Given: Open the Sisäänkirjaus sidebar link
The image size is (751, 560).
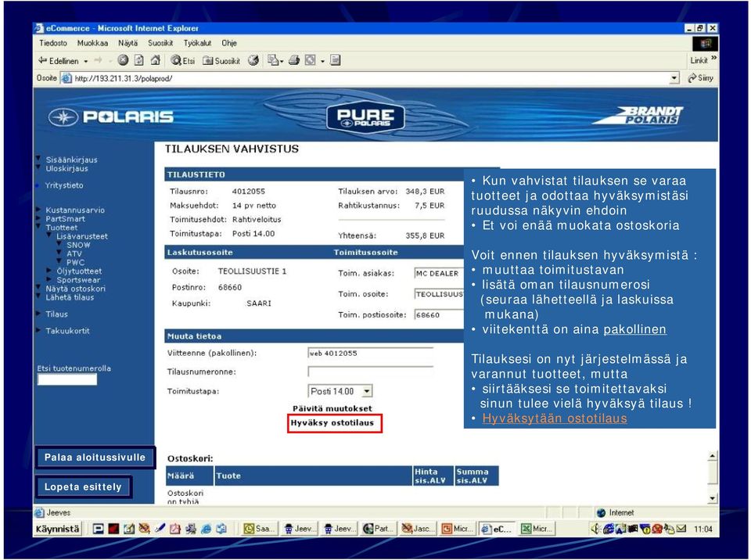Looking at the screenshot, I should (x=71, y=160).
